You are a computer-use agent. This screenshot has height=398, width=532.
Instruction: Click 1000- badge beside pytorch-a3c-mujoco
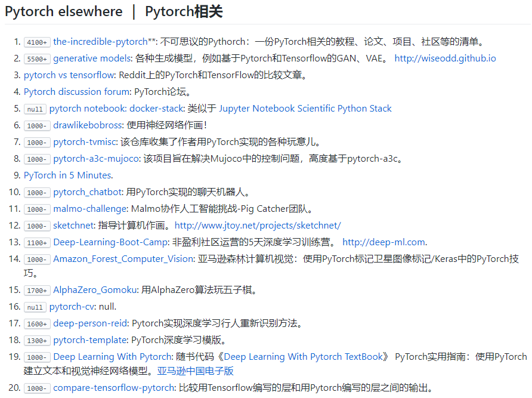point(37,159)
